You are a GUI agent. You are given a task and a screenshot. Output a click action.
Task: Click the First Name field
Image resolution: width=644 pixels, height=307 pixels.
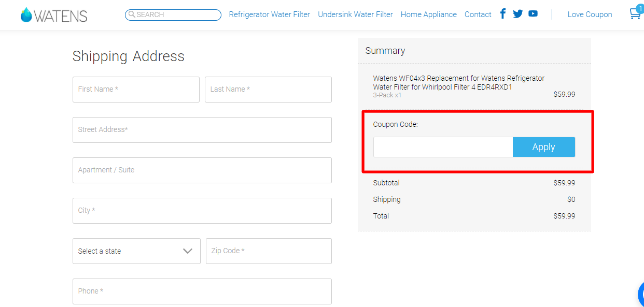click(136, 90)
